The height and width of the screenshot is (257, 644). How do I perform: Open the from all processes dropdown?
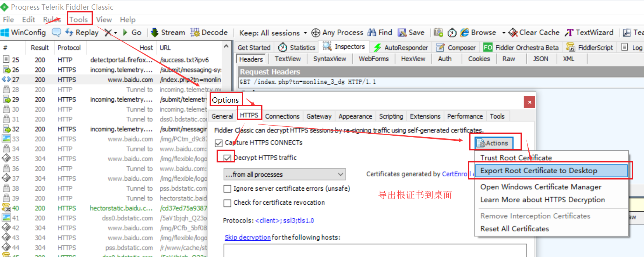pos(285,174)
